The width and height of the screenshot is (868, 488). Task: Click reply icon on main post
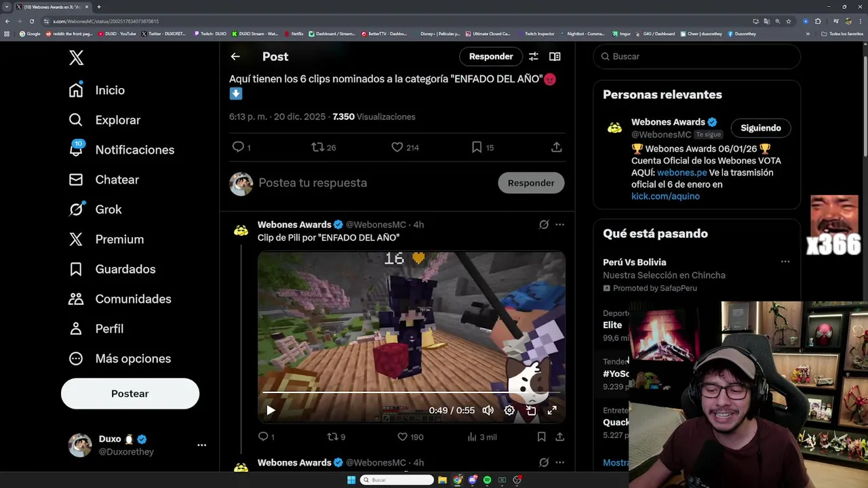[238, 147]
